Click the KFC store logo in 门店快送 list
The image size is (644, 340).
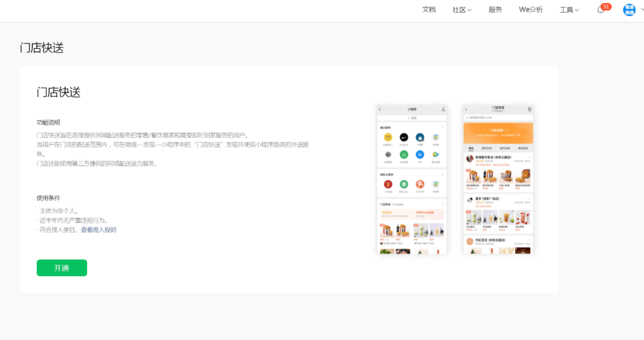[x=469, y=159]
